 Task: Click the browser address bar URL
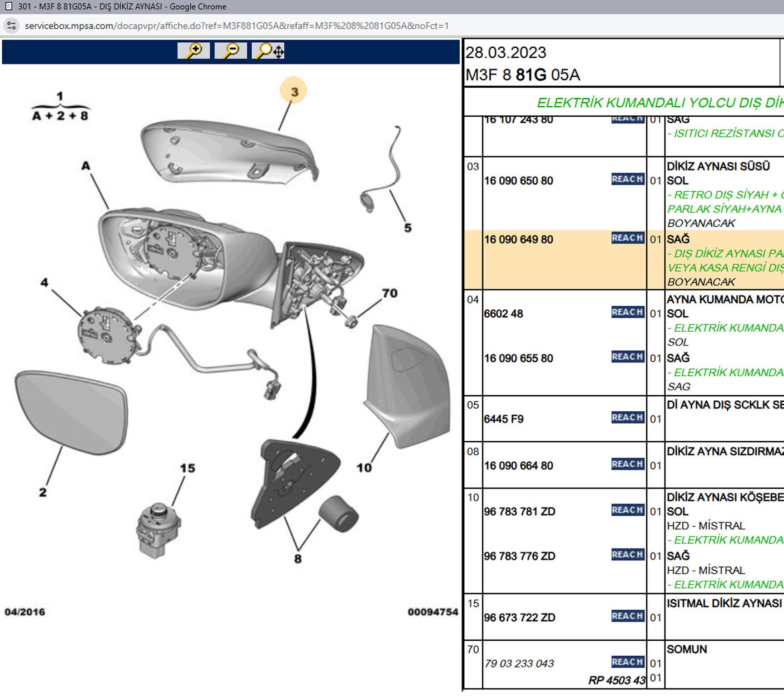point(236,26)
